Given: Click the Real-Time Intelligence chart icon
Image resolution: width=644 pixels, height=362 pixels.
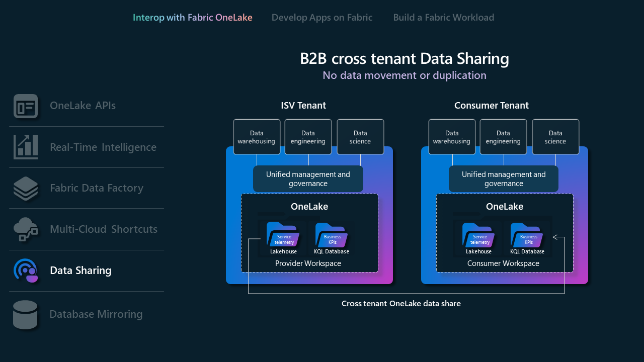Looking at the screenshot, I should coord(26,147).
